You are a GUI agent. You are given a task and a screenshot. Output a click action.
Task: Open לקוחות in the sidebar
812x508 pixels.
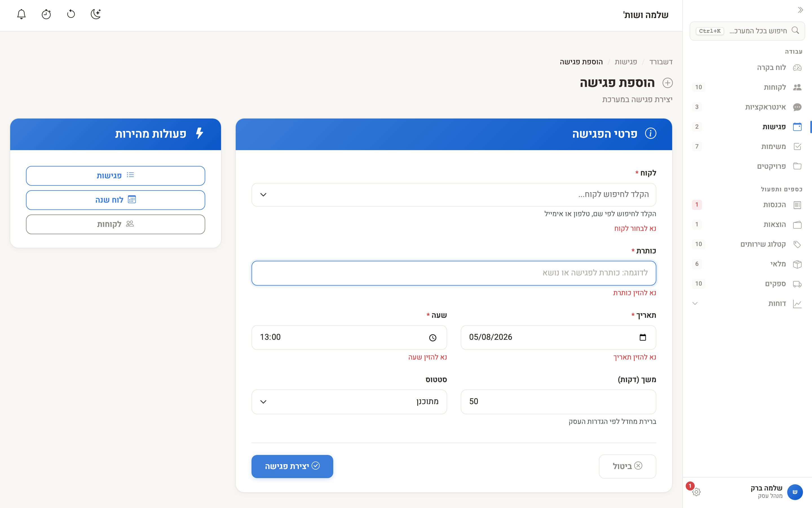click(747, 87)
